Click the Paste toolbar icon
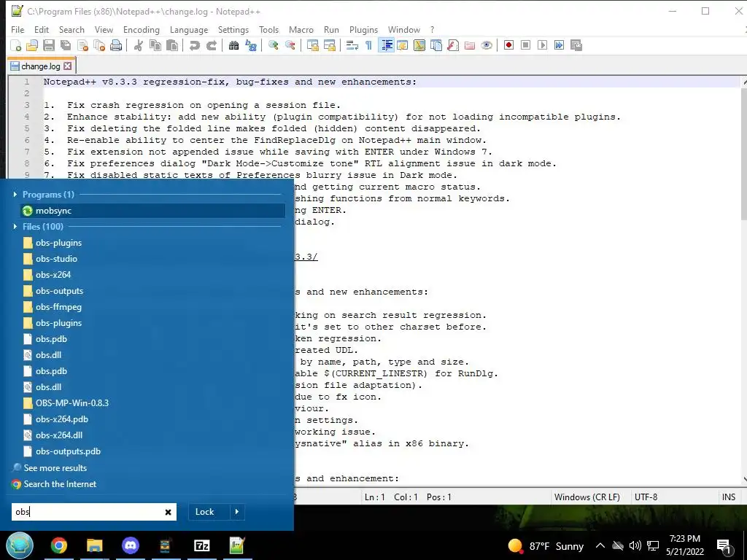 172,46
